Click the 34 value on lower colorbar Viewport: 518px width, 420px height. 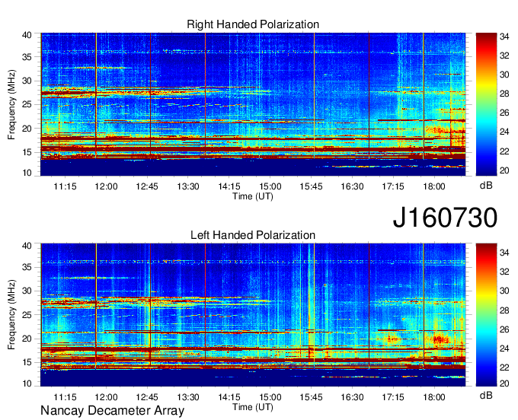pyautogui.click(x=504, y=253)
